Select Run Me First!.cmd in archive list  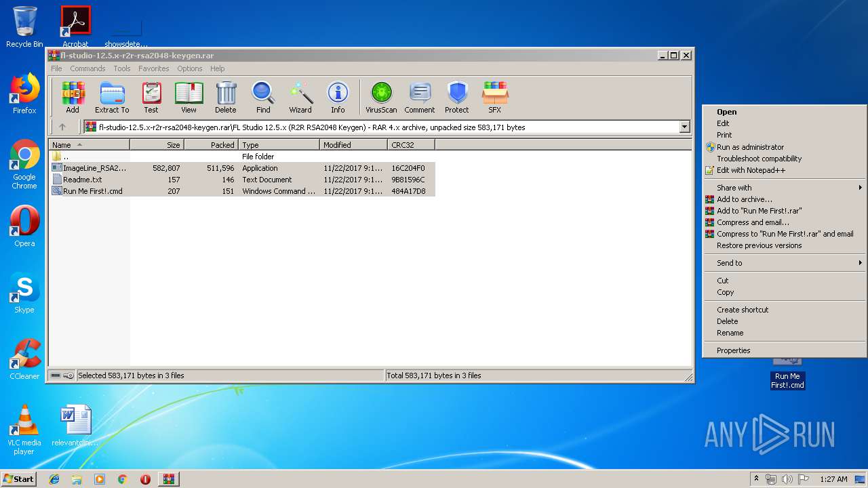click(242, 191)
